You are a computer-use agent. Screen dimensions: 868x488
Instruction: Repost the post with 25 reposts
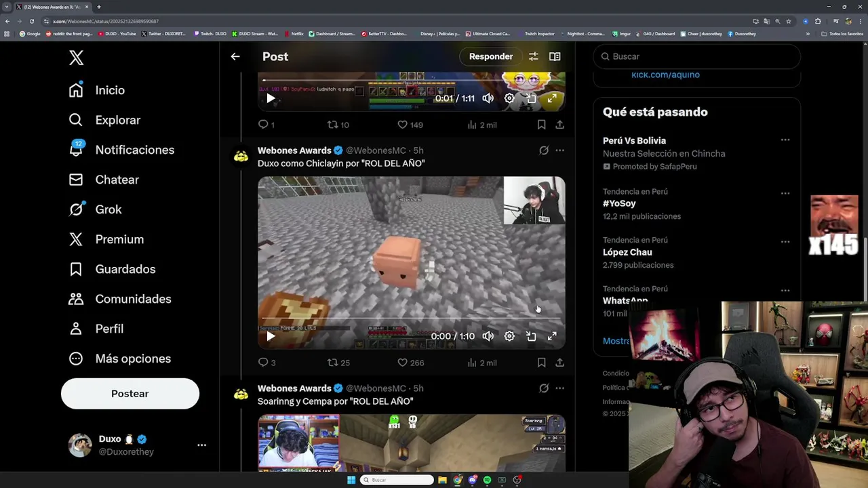coord(338,363)
